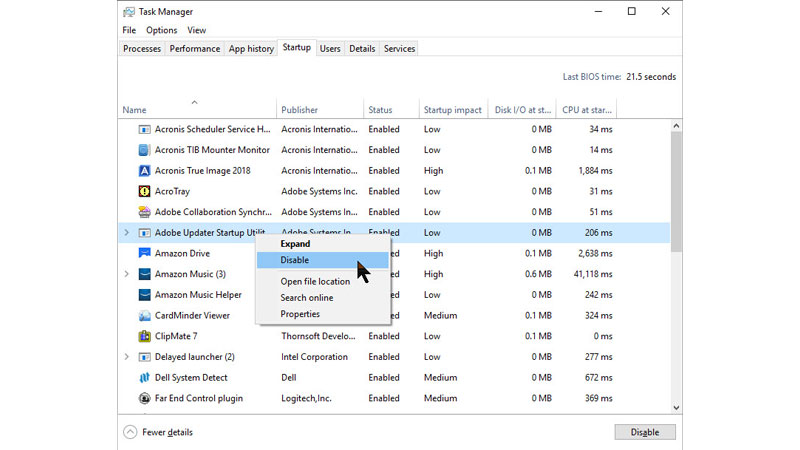Click the Delayed launcher icon

click(144, 357)
